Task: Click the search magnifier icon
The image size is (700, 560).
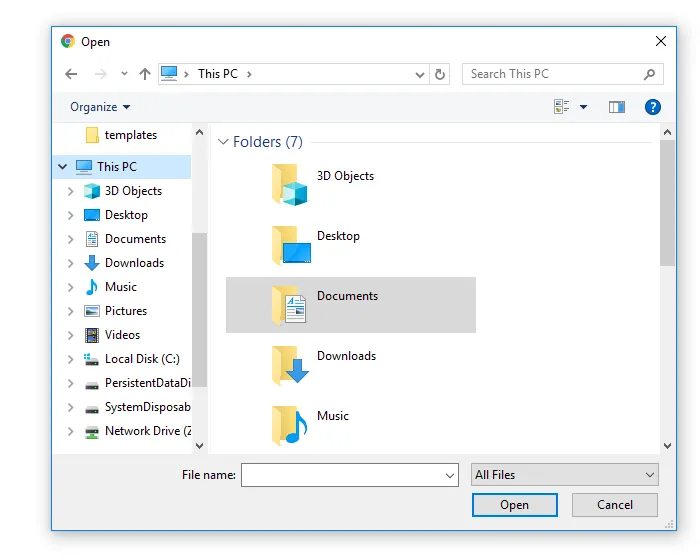Action: coord(650,74)
